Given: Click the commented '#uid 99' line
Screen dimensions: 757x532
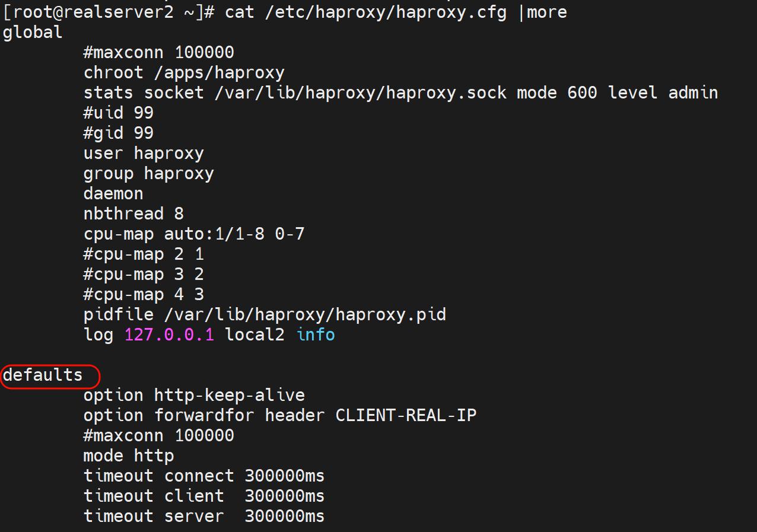Looking at the screenshot, I should click(x=119, y=113).
